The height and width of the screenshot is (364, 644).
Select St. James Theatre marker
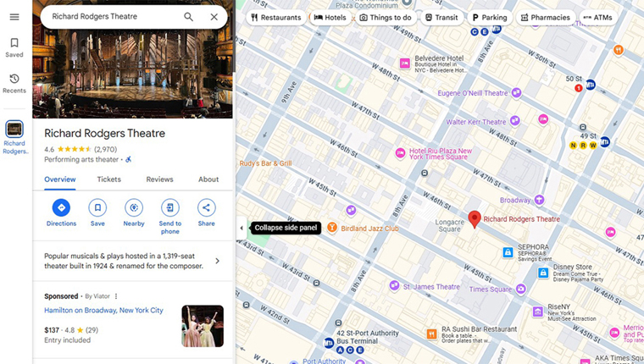(394, 285)
